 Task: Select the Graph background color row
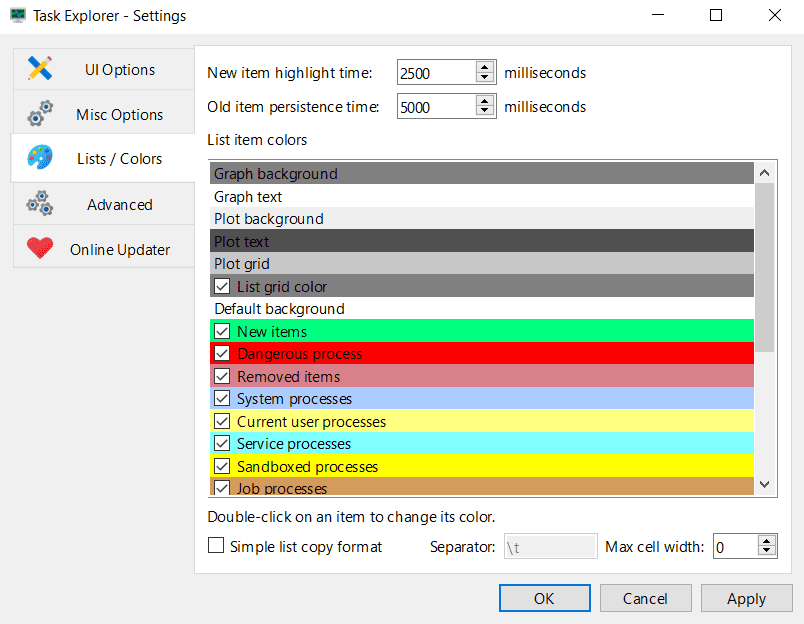(480, 174)
